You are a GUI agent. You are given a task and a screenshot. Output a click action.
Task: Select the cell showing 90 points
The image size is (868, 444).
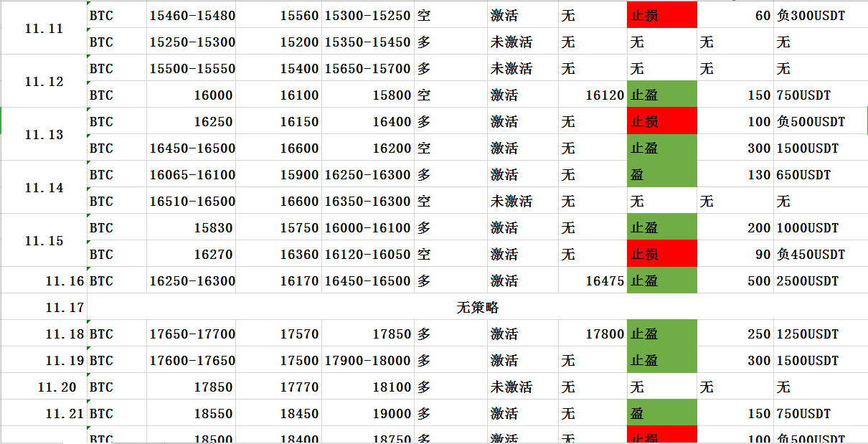pyautogui.click(x=735, y=254)
